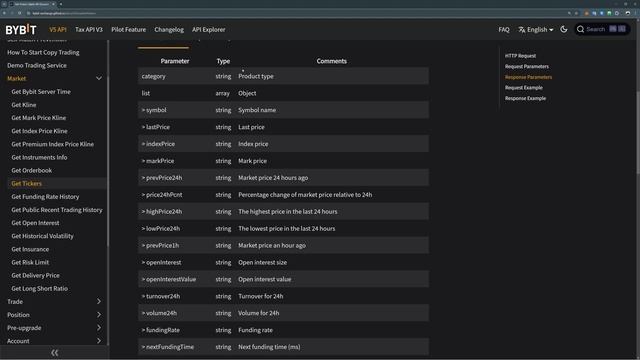Open the Tax API V3 tab

(89, 29)
